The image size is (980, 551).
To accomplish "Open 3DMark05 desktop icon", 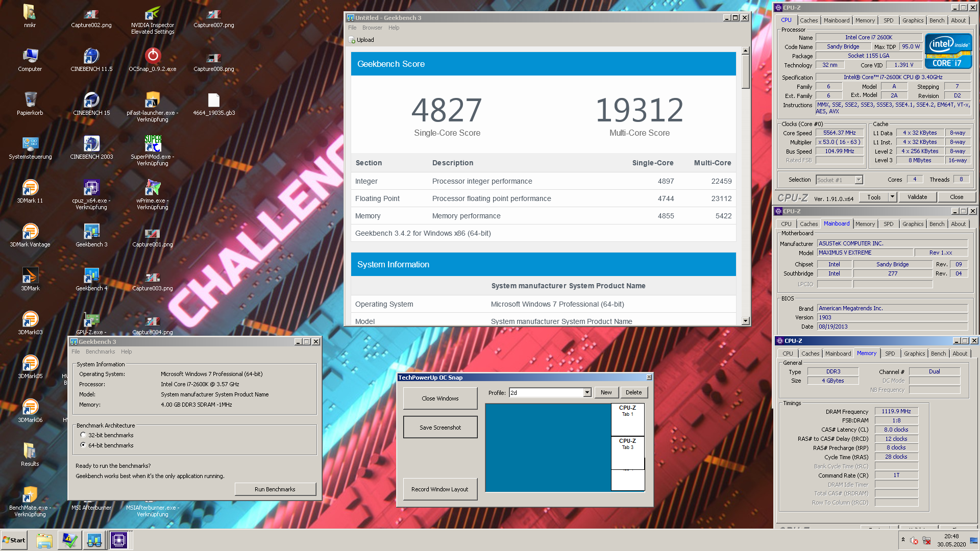I will (x=30, y=367).
